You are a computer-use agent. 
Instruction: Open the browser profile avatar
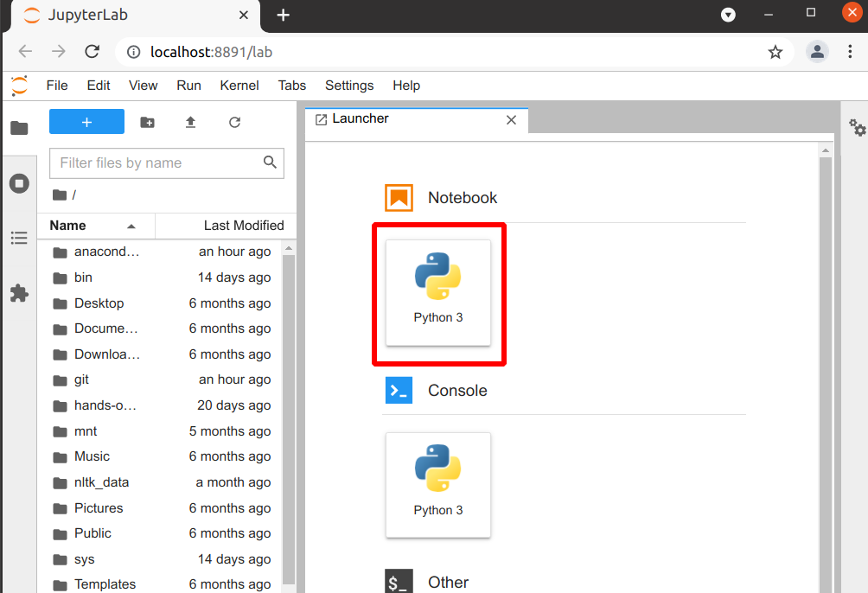click(x=817, y=52)
